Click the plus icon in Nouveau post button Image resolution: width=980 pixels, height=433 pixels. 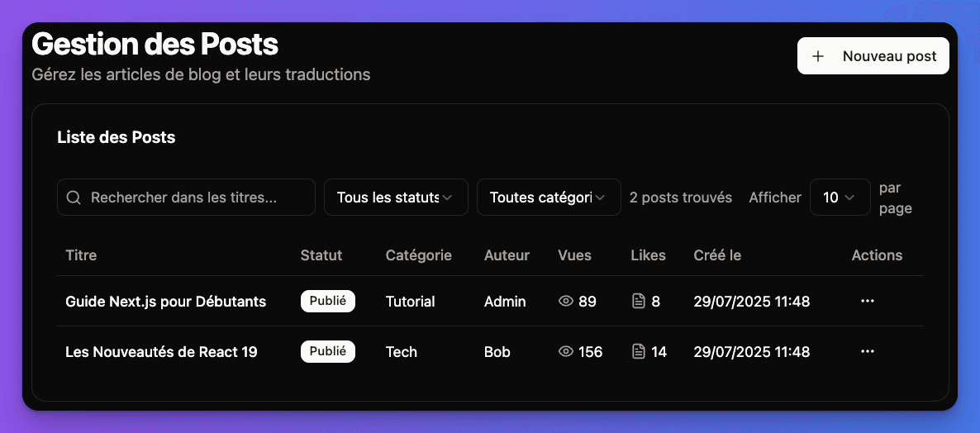click(x=818, y=56)
